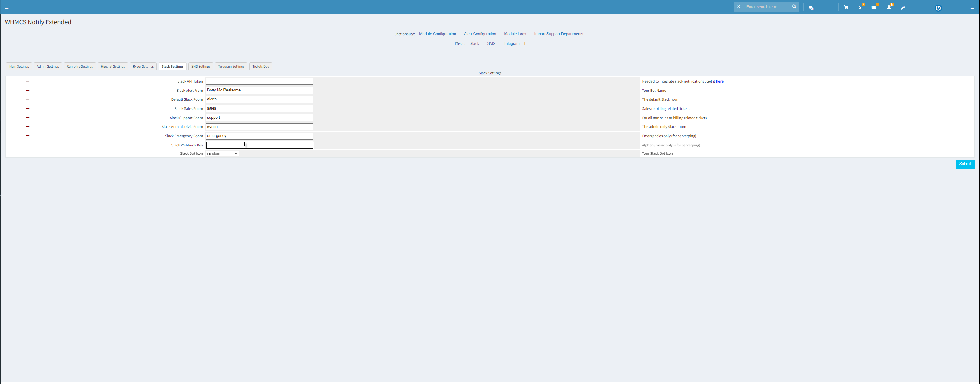980x384 pixels.
Task: Click red minus beside Slack Administrivia Room
Action: [x=27, y=127]
